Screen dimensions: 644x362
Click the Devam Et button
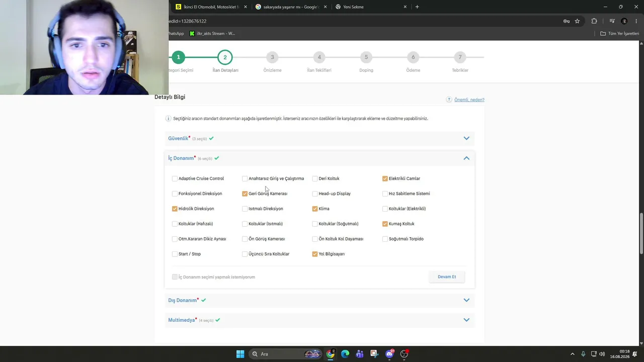(447, 277)
